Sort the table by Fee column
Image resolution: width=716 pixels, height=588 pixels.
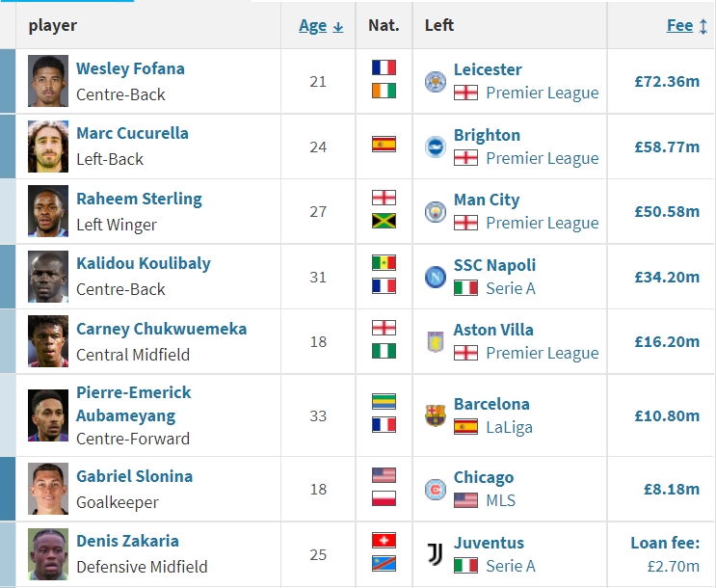coord(680,26)
